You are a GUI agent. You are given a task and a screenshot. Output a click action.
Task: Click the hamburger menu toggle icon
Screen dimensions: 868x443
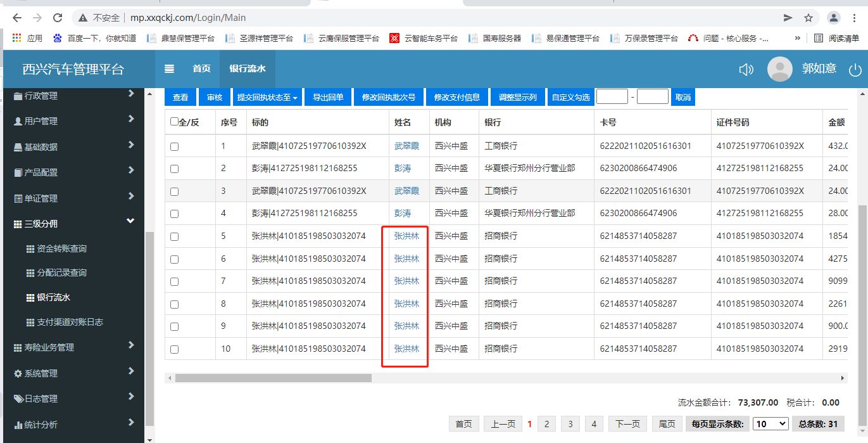pyautogui.click(x=169, y=69)
